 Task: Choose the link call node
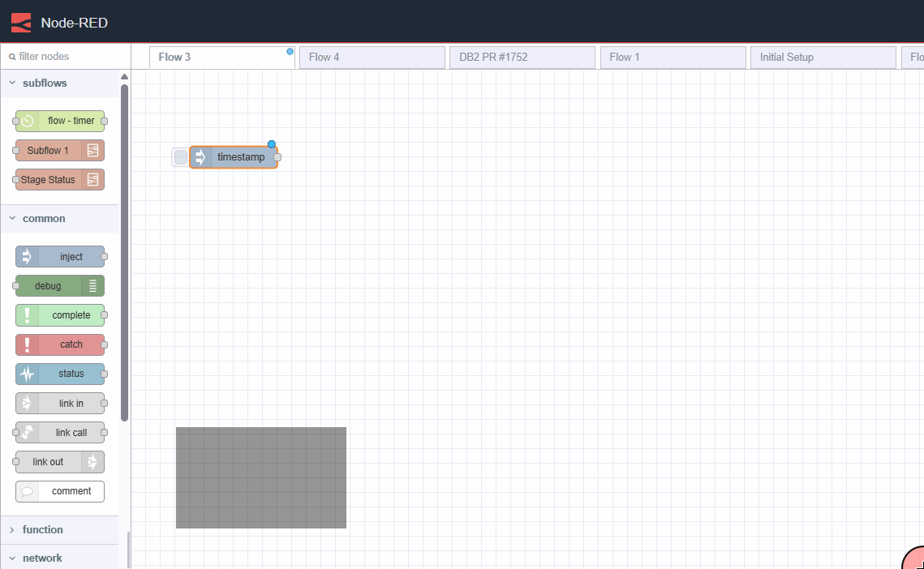pyautogui.click(x=60, y=432)
